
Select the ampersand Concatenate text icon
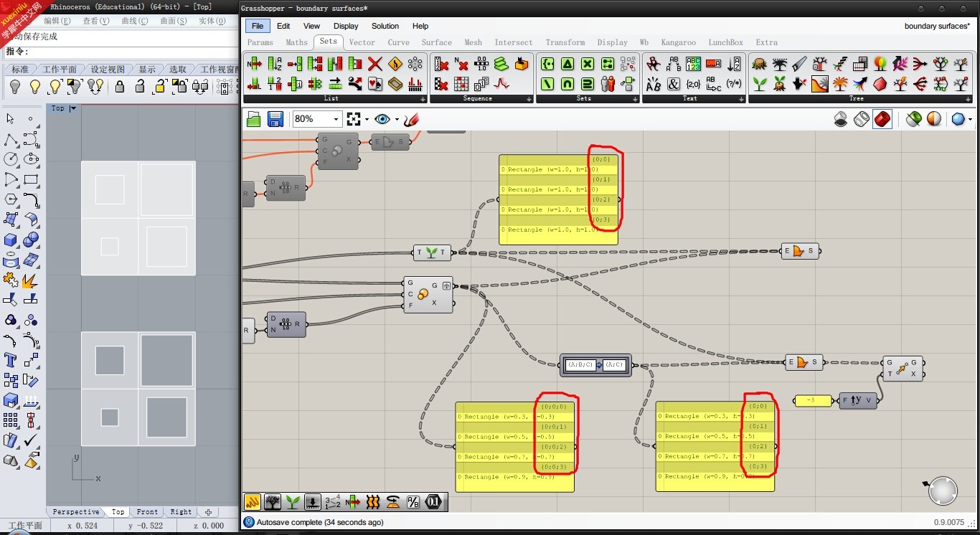pos(674,84)
